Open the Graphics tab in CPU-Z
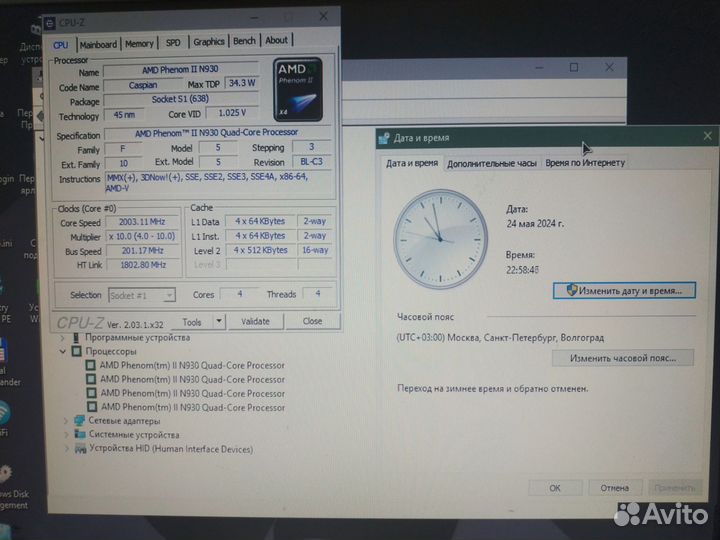This screenshot has height=540, width=720. tap(209, 42)
